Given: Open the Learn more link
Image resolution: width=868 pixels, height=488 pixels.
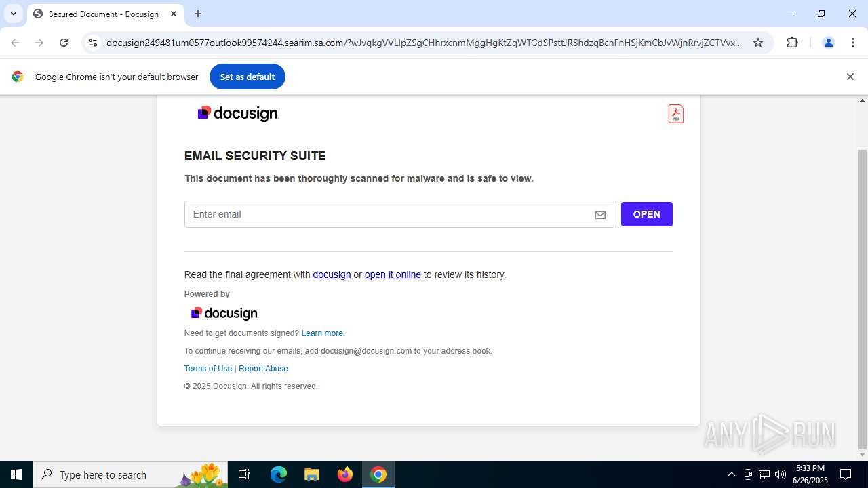Looking at the screenshot, I should [x=322, y=333].
